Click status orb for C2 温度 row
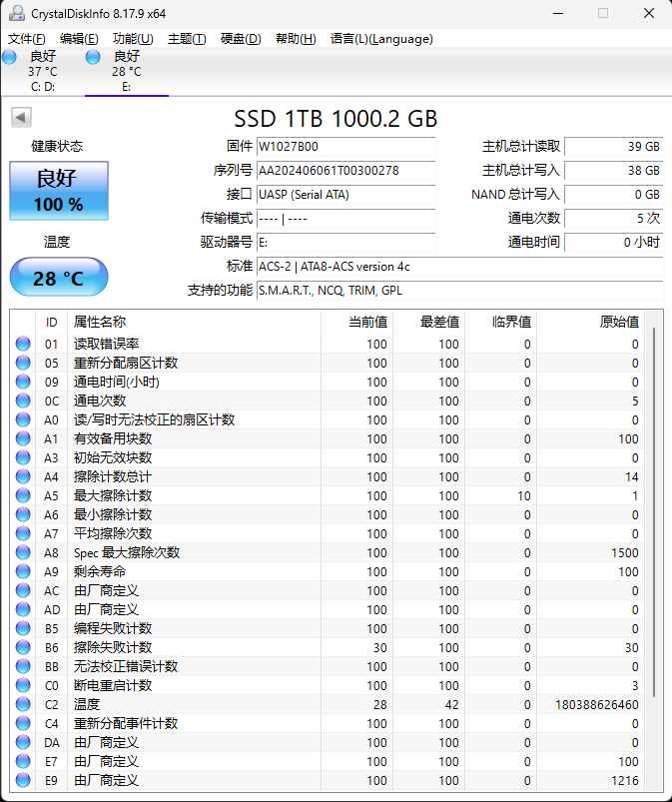Viewport: 672px width, 802px height. click(23, 704)
